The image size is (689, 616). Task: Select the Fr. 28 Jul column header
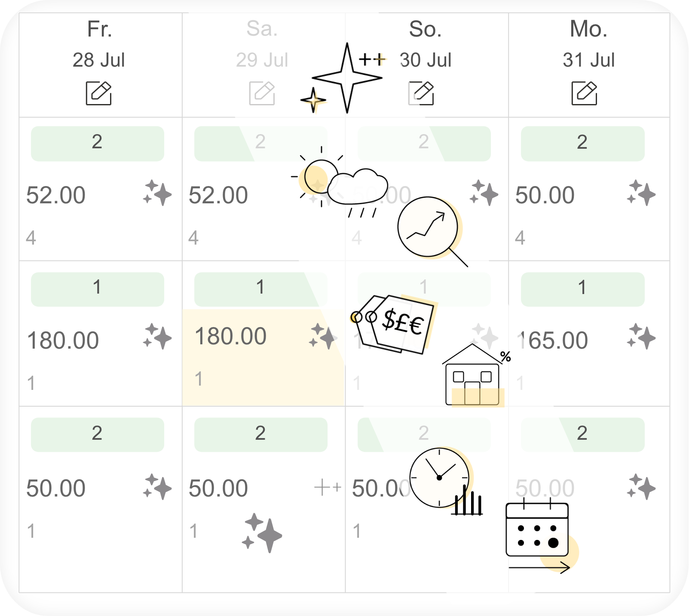click(x=101, y=65)
